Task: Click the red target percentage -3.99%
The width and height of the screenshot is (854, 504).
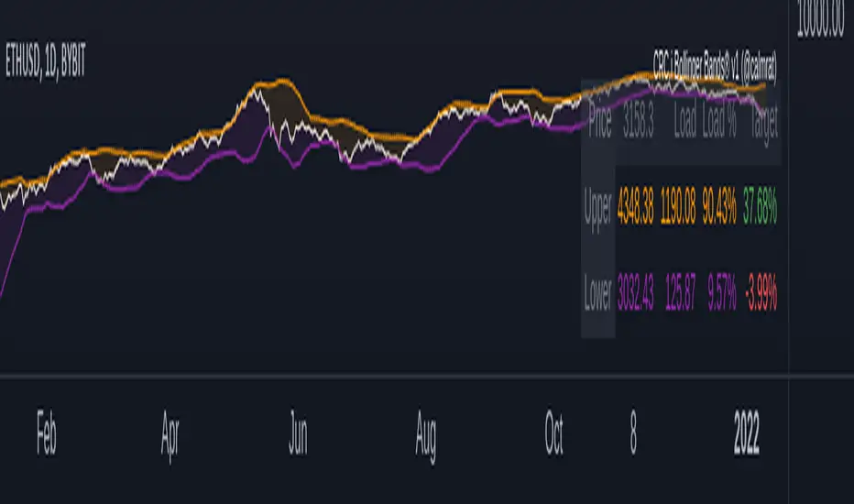Action: 761,292
